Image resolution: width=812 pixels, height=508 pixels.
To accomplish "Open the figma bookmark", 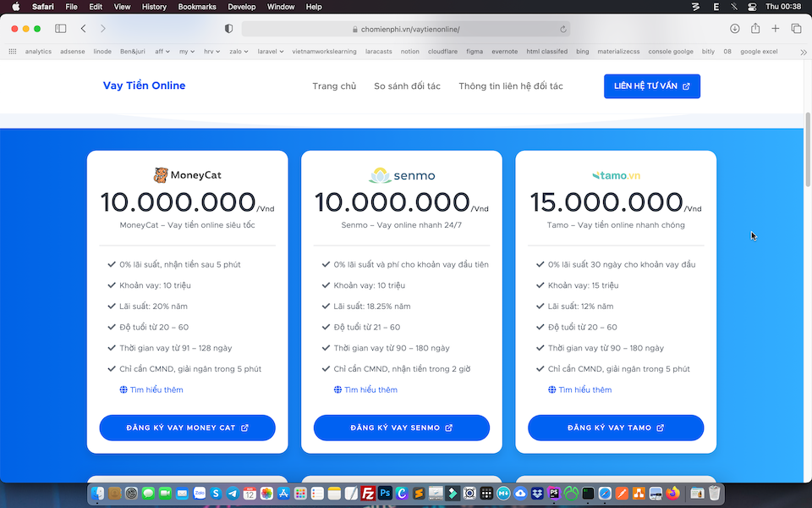I will [475, 52].
